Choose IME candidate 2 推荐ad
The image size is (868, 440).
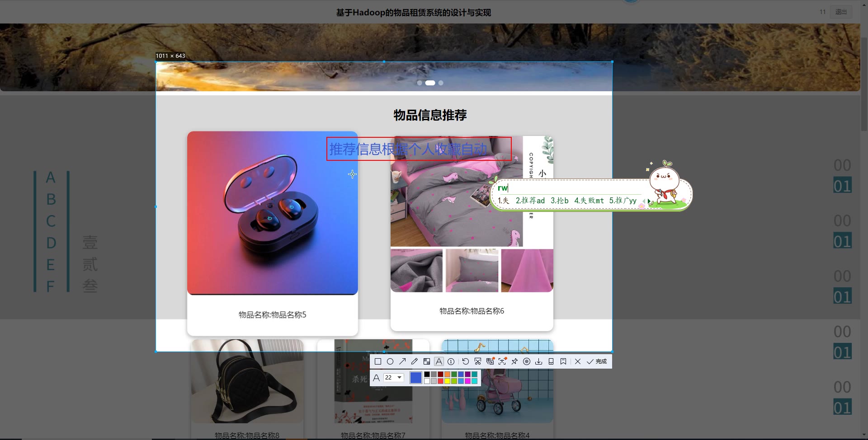530,201
